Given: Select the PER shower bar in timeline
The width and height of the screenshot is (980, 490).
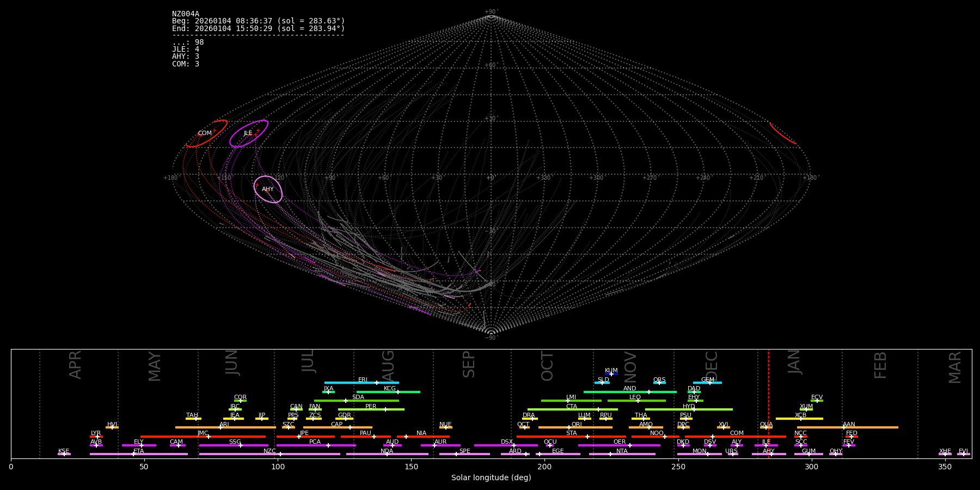Looking at the screenshot, I should click(x=371, y=409).
